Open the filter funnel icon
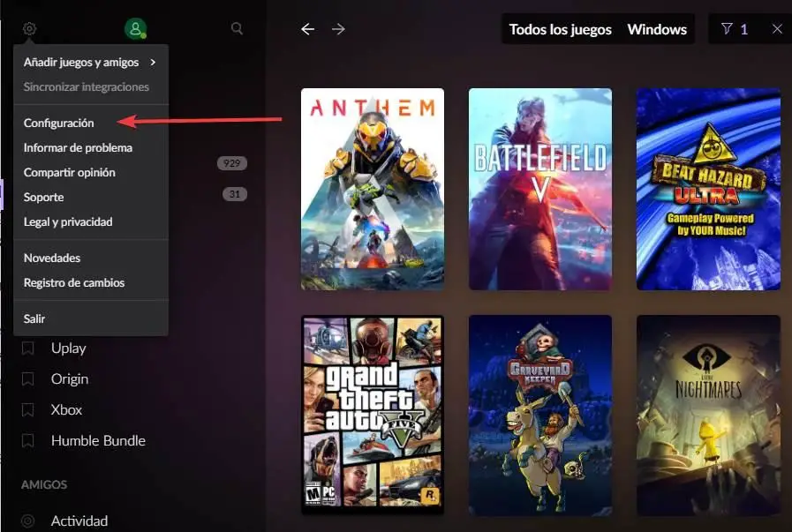Screen dimensions: 792x532 point(727,29)
